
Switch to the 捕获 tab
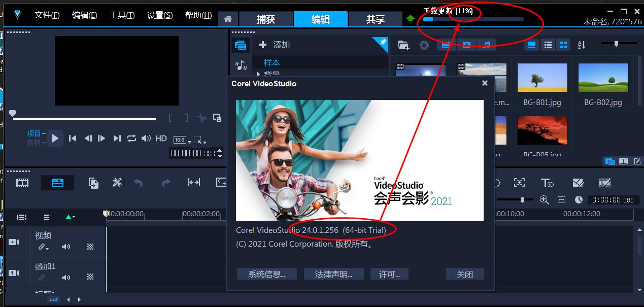[x=266, y=19]
